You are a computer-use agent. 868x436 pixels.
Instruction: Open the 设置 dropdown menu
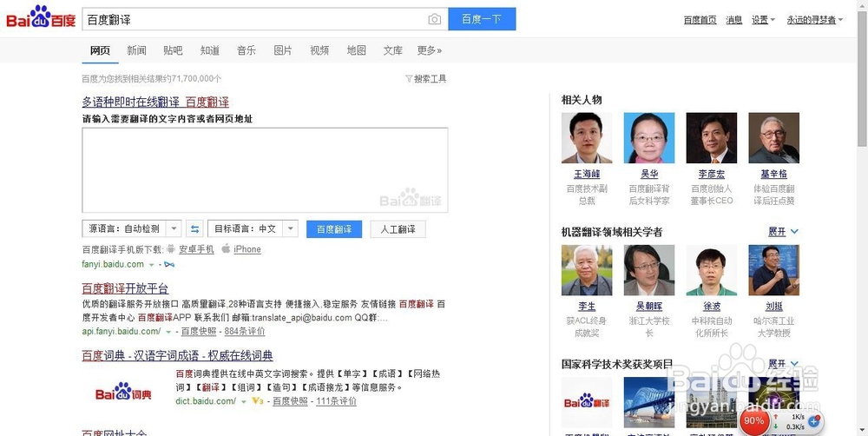click(763, 20)
